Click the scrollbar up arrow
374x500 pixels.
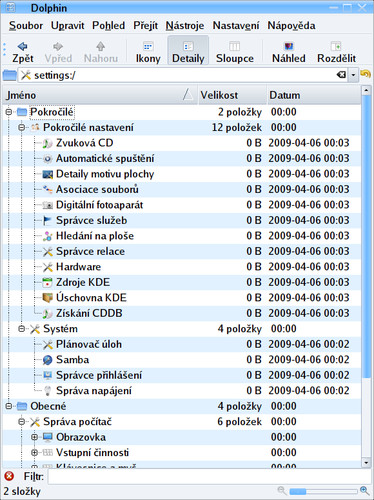tap(366, 91)
